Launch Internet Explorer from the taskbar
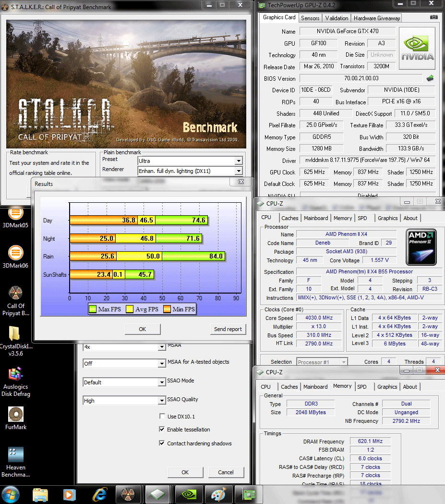This screenshot has height=504, width=445. [100, 495]
